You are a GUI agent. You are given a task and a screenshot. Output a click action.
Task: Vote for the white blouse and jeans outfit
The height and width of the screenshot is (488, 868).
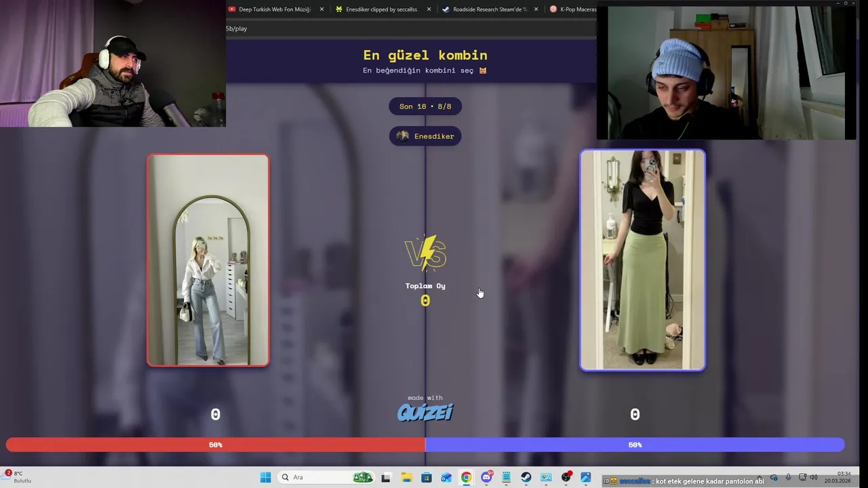tap(208, 260)
